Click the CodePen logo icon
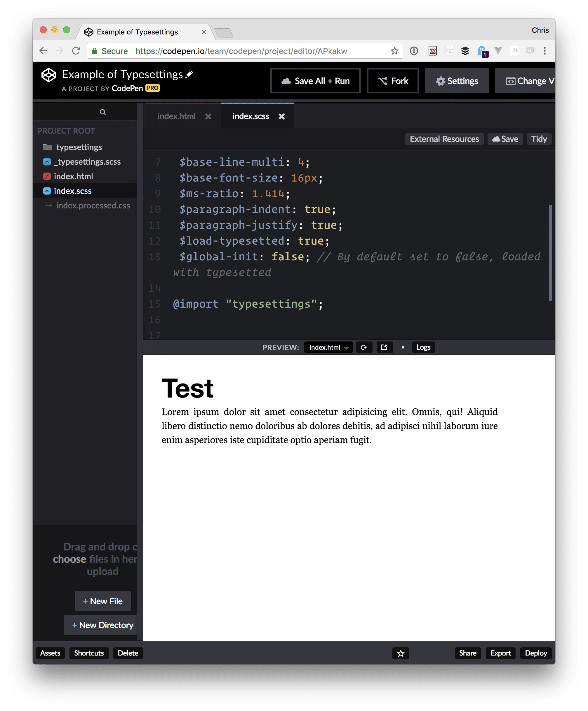 pos(49,75)
